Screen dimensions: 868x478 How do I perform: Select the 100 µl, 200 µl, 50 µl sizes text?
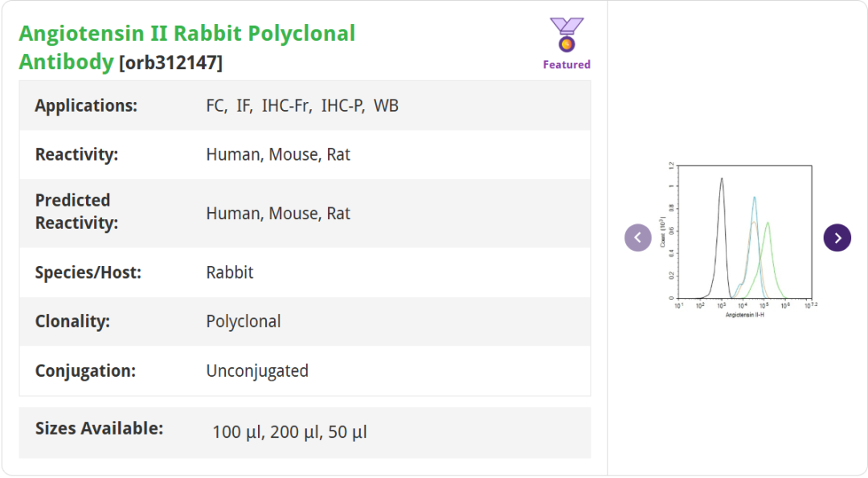click(289, 432)
